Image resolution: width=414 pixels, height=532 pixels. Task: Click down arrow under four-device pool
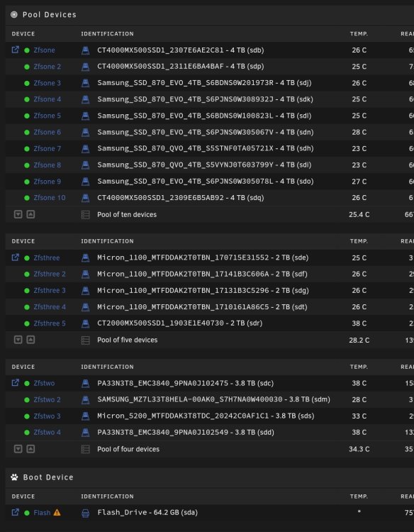(x=18, y=449)
